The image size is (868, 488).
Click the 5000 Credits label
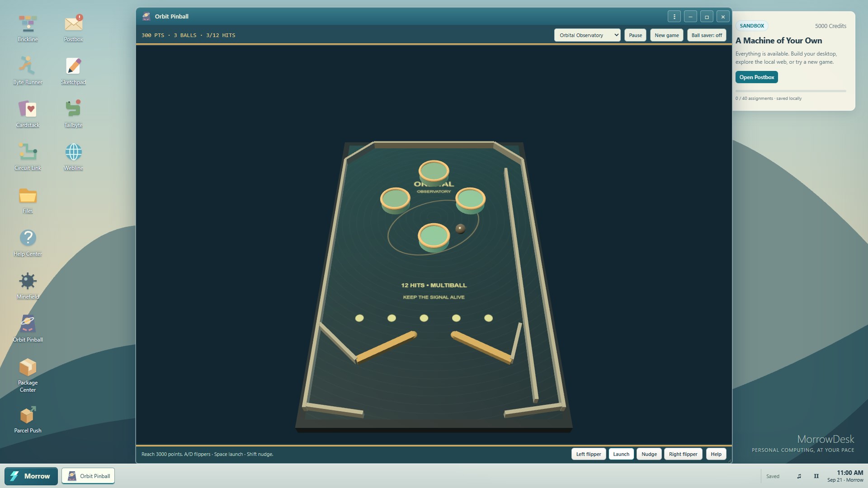click(x=830, y=26)
